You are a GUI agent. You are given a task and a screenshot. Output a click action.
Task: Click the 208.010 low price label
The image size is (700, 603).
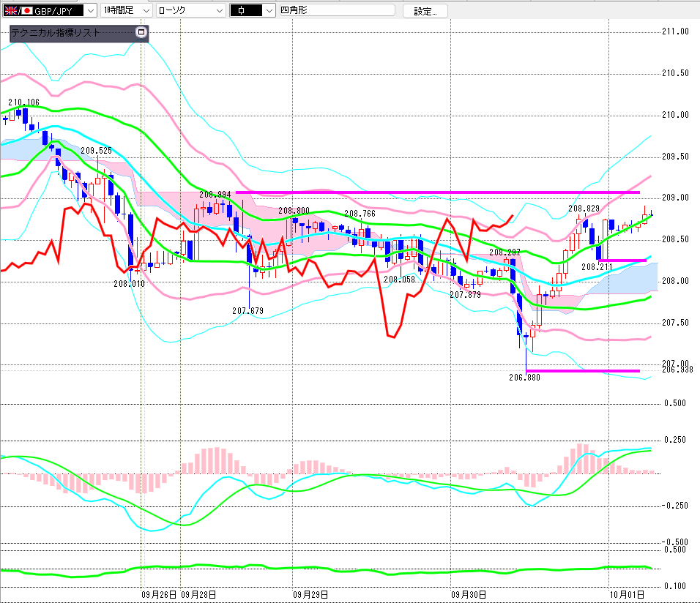coord(129,283)
